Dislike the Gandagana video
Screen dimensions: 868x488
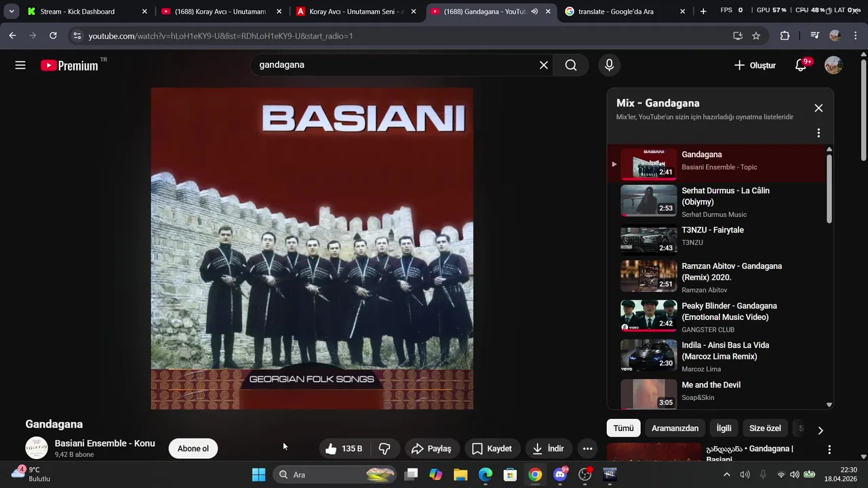(x=384, y=449)
